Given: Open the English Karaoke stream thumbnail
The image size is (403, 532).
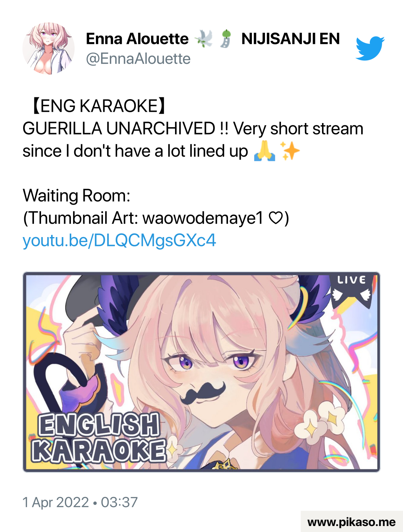Looking at the screenshot, I should pos(201,372).
